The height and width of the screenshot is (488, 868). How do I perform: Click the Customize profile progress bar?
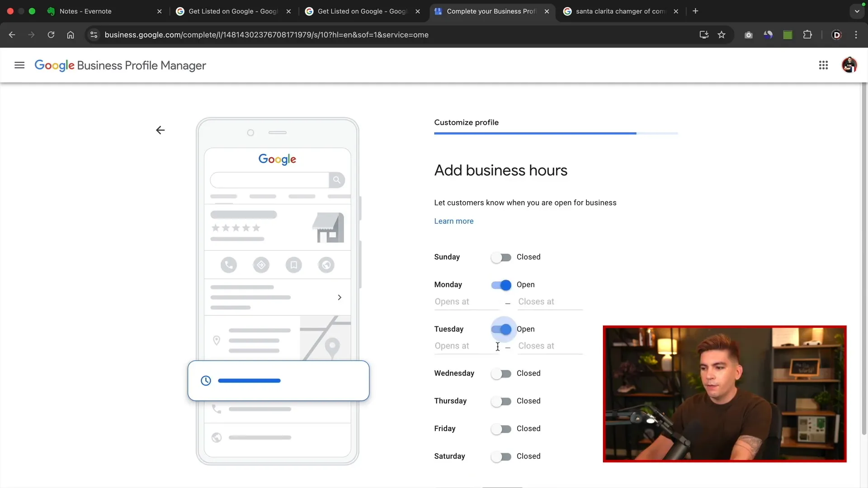[x=556, y=133]
